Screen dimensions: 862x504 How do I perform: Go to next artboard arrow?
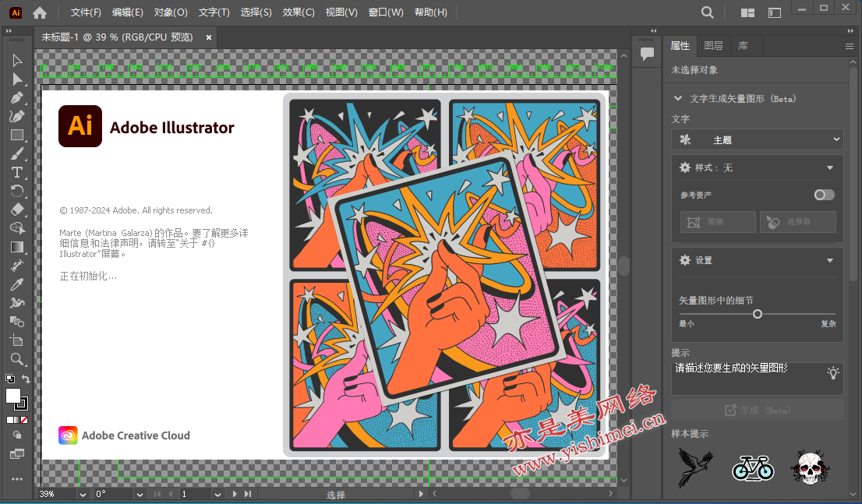click(x=235, y=494)
